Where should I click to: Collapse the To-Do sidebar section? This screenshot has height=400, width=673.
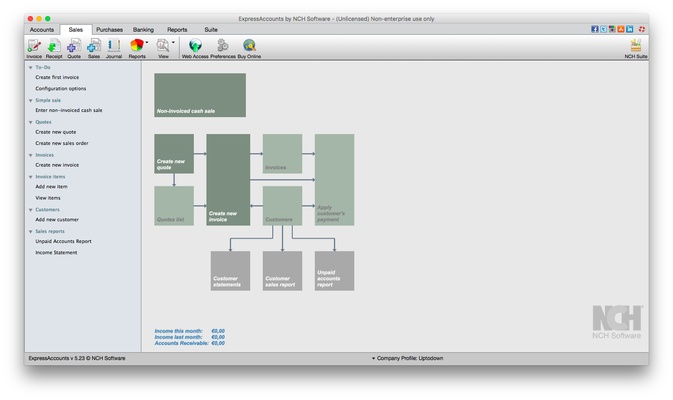tap(31, 67)
